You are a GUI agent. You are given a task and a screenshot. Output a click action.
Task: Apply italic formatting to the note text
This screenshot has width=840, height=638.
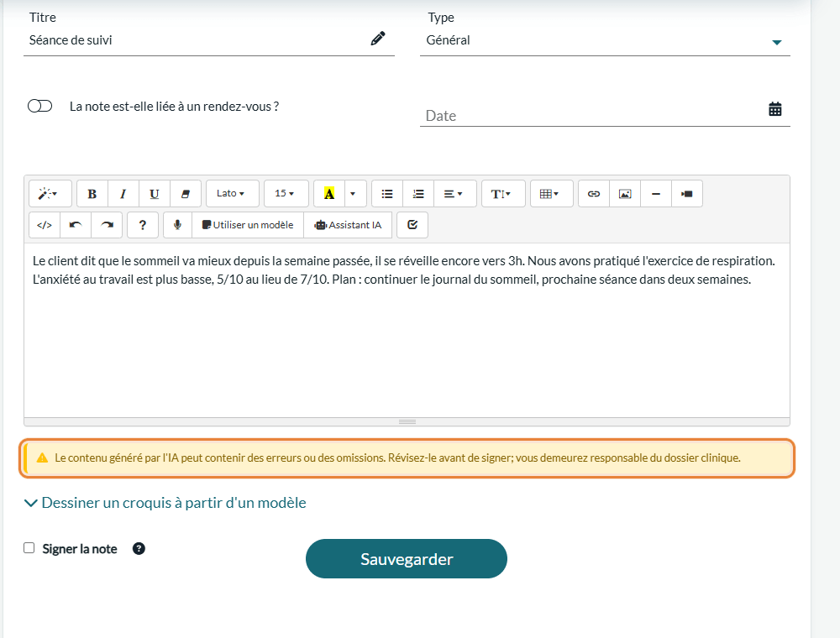(x=123, y=194)
